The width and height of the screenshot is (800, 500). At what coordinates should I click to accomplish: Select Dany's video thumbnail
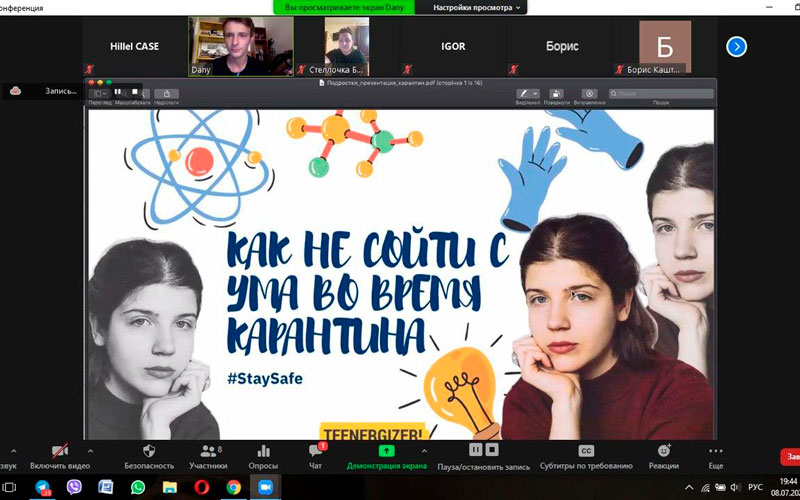tap(241, 46)
